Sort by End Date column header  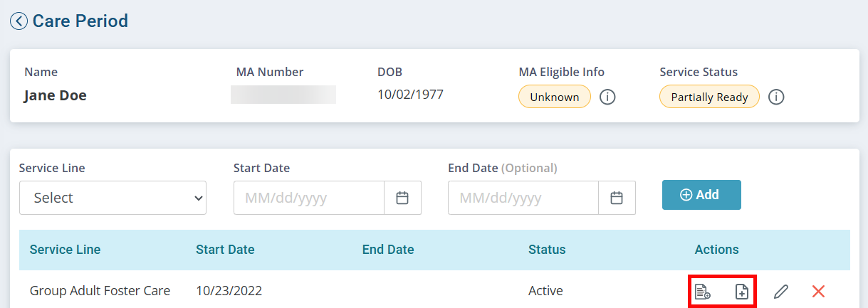point(388,250)
